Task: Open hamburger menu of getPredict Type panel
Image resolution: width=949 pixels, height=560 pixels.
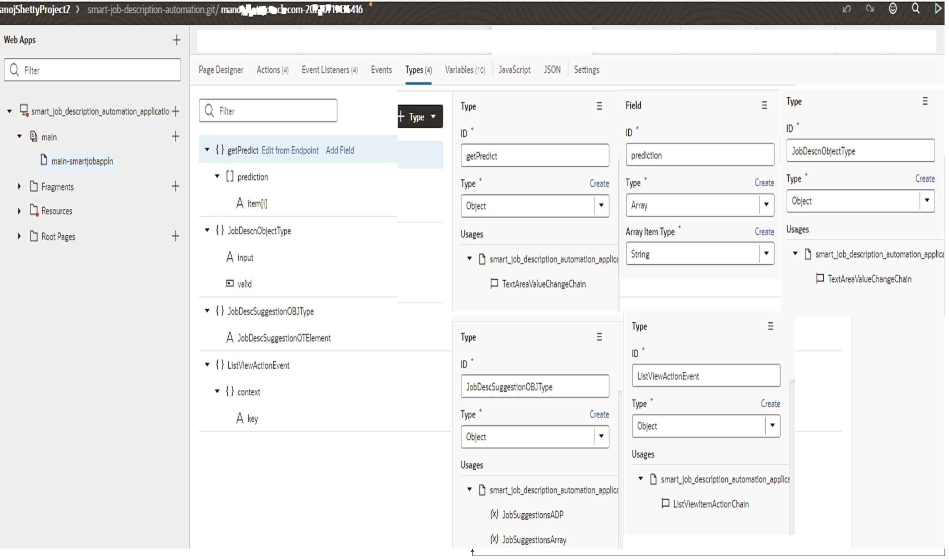Action: (x=599, y=106)
